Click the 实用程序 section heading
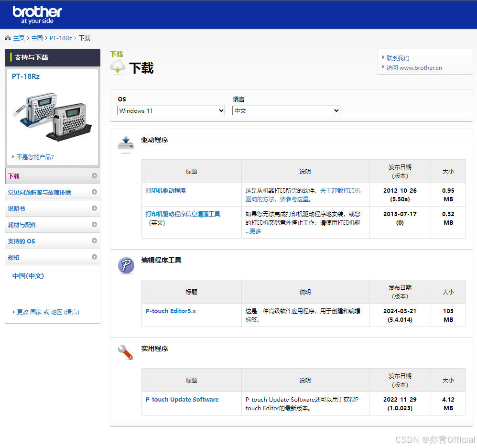Screen dimensions: 477x448 click(154, 349)
